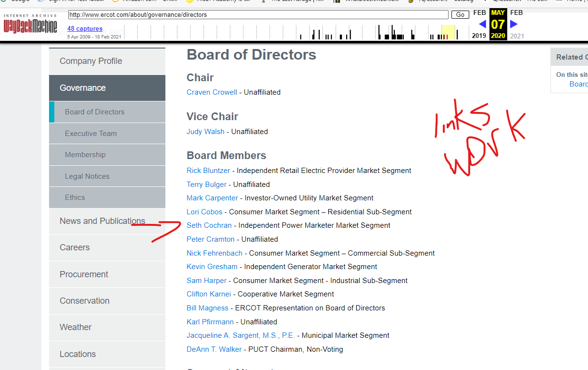The height and width of the screenshot is (370, 588).
Task: Go to previous capture with blue left arrow
Action: (x=482, y=24)
